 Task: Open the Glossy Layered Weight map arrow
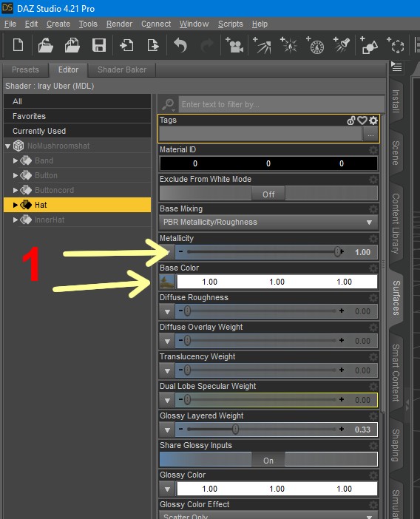[167, 430]
